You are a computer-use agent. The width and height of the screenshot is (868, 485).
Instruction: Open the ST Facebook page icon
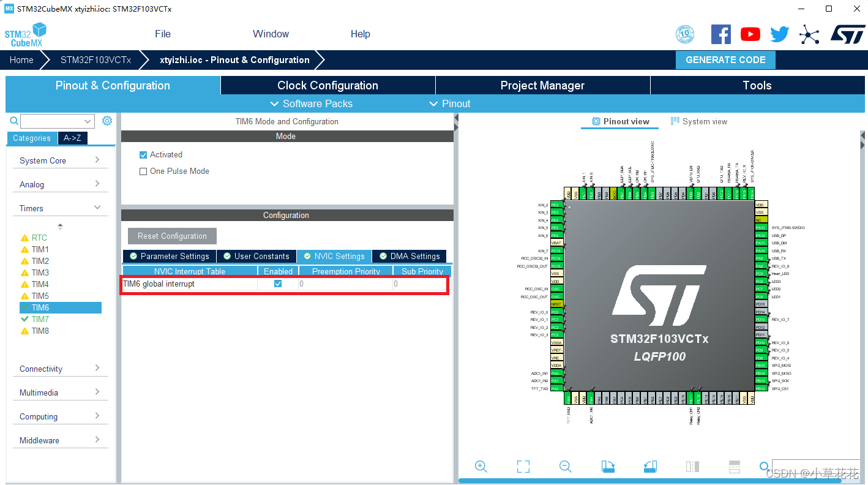pos(721,34)
